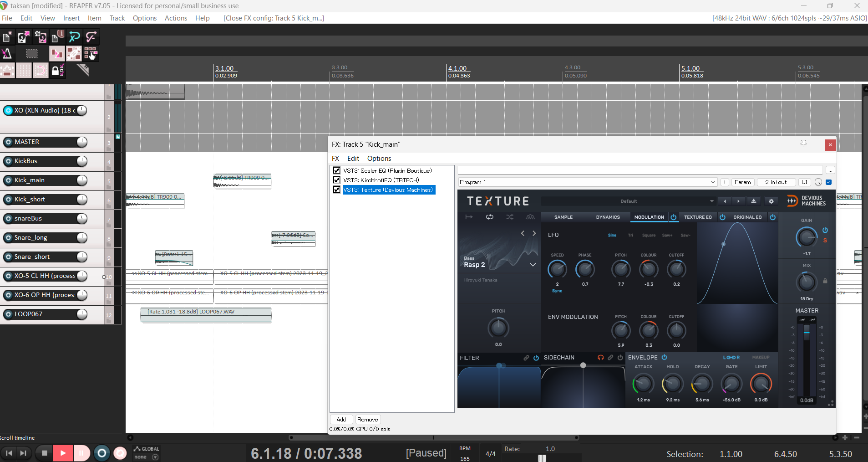Toggle Modulation section power button

point(673,217)
